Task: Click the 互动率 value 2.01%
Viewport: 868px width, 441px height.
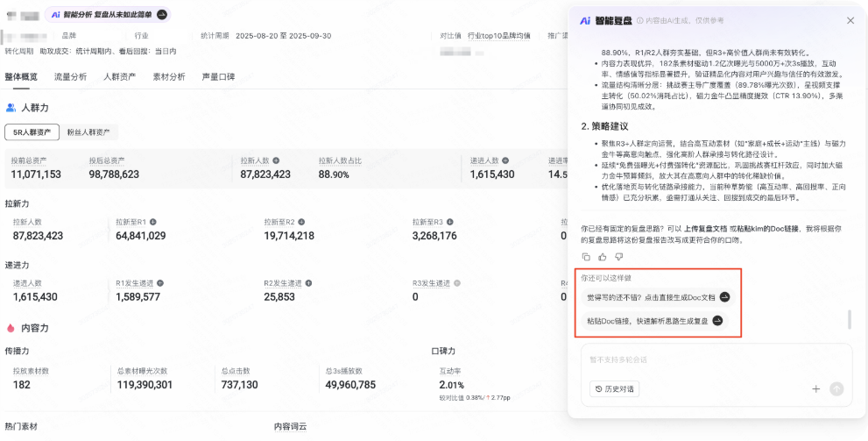Action: (452, 385)
